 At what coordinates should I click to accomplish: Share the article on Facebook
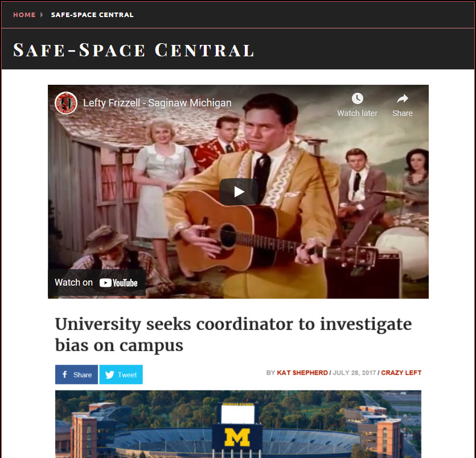(x=76, y=374)
